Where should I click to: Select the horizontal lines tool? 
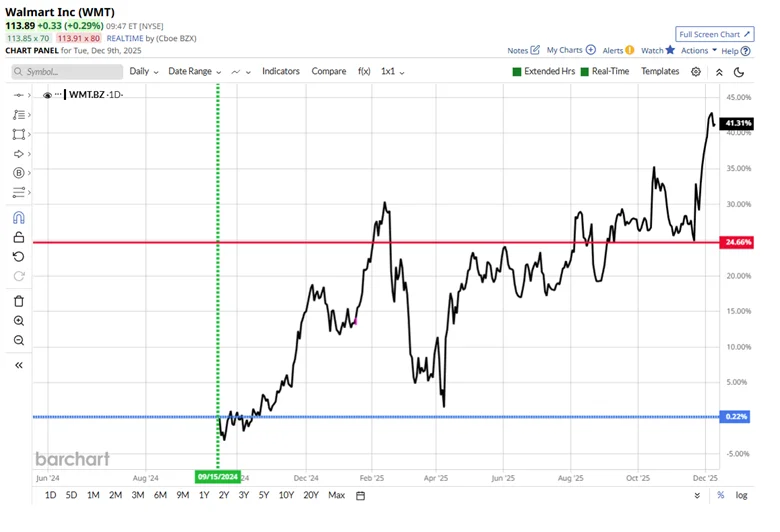click(18, 192)
